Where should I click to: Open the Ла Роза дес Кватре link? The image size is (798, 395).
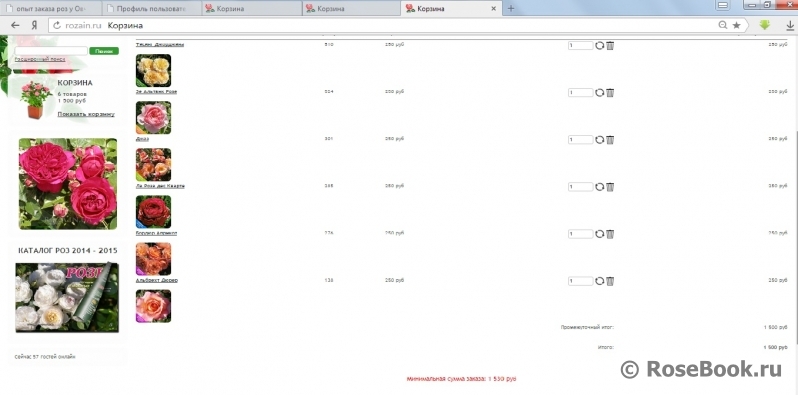(x=160, y=186)
